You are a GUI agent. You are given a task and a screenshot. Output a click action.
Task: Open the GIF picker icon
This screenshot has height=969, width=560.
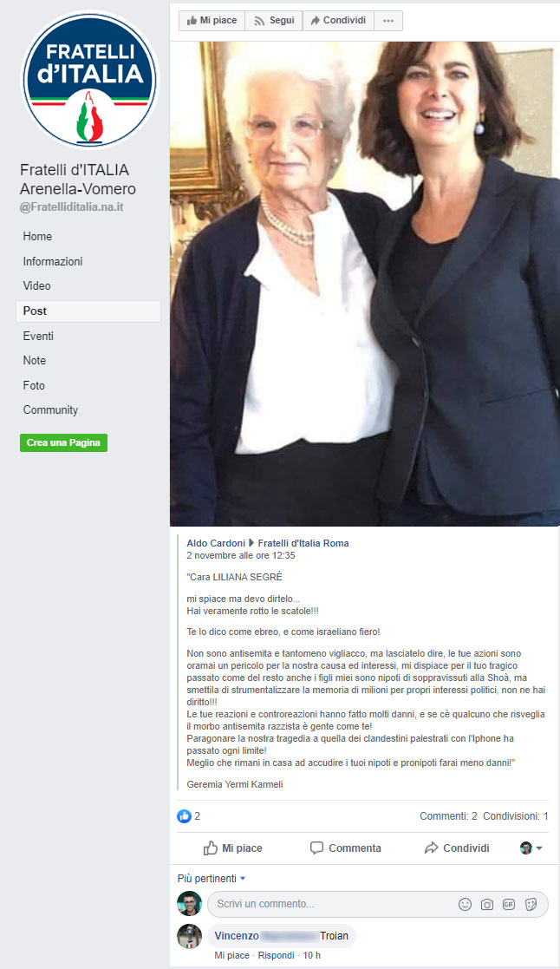click(509, 904)
